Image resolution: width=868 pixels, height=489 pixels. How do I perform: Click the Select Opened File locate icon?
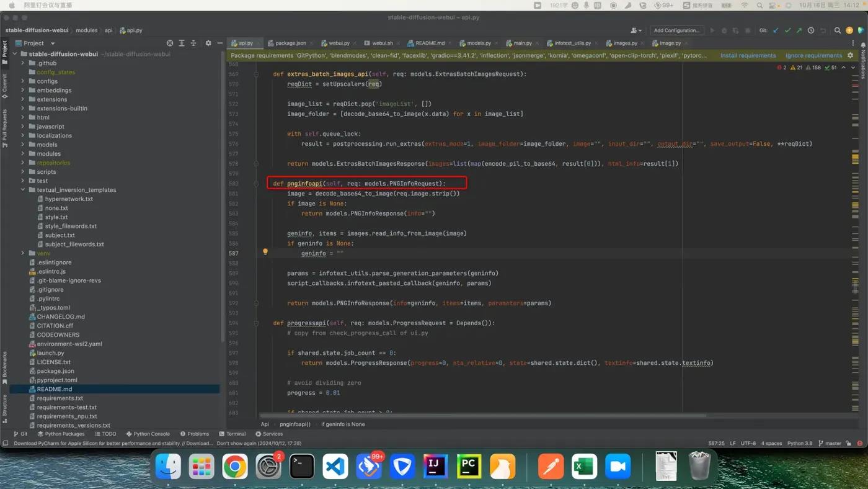(170, 43)
